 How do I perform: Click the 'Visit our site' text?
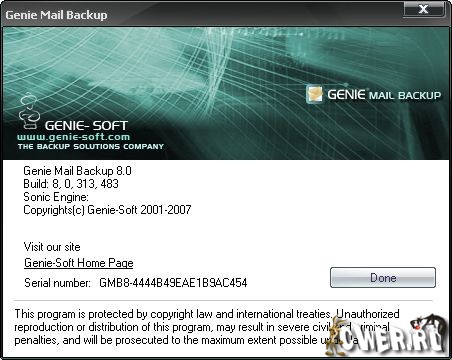[x=52, y=247]
